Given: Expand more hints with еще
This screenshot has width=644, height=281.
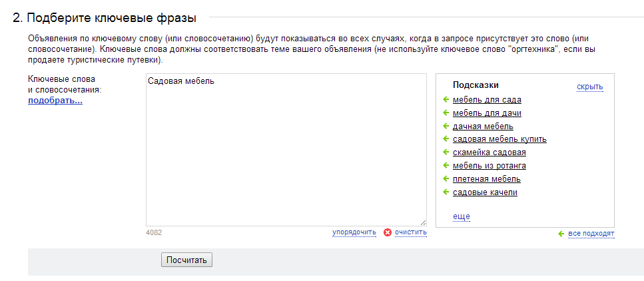Looking at the screenshot, I should [462, 216].
